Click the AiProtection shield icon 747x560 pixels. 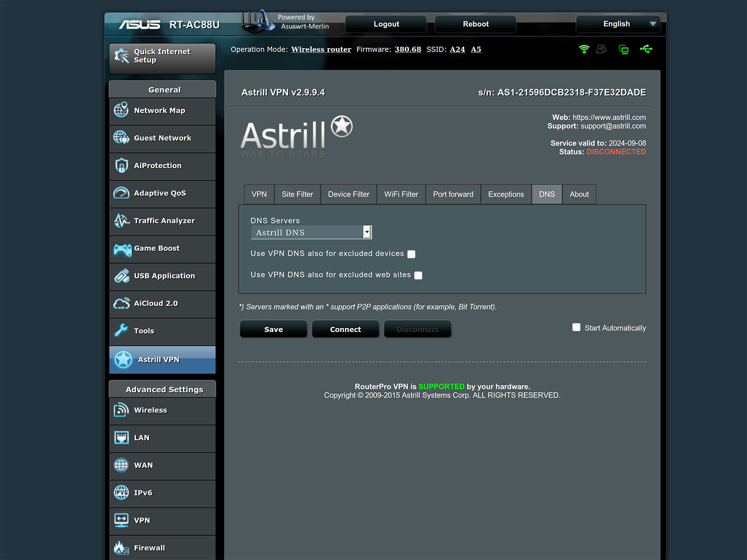click(x=121, y=165)
